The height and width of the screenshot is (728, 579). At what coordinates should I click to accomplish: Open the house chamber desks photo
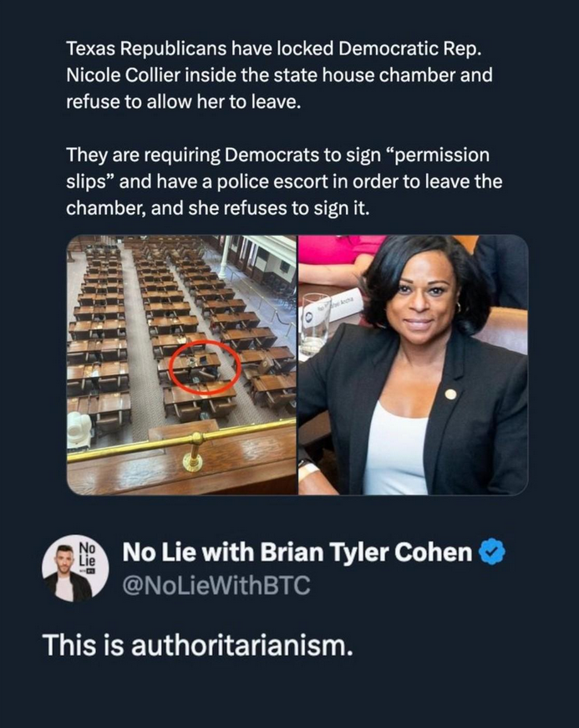[181, 364]
